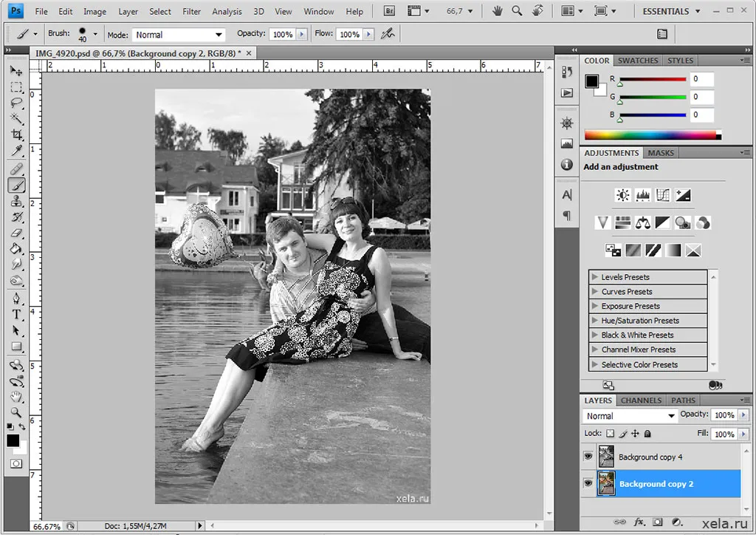Switch to the Swatches tab
Image resolution: width=756 pixels, height=535 pixels.
(x=638, y=61)
